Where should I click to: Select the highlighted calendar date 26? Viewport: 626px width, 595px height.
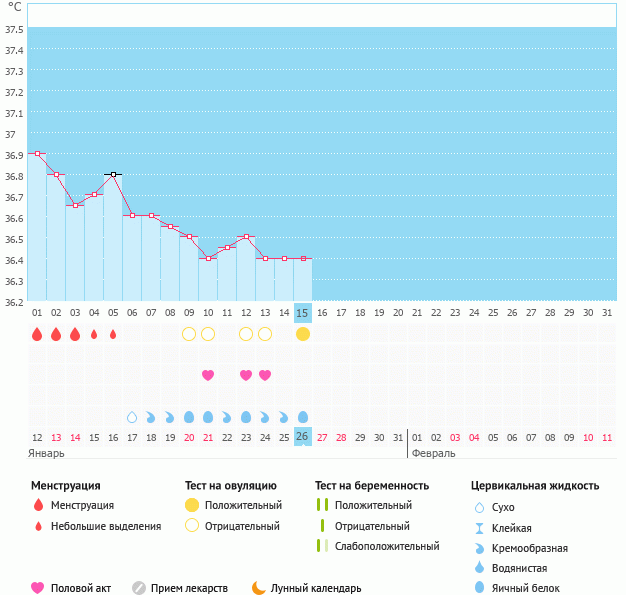pos(303,437)
